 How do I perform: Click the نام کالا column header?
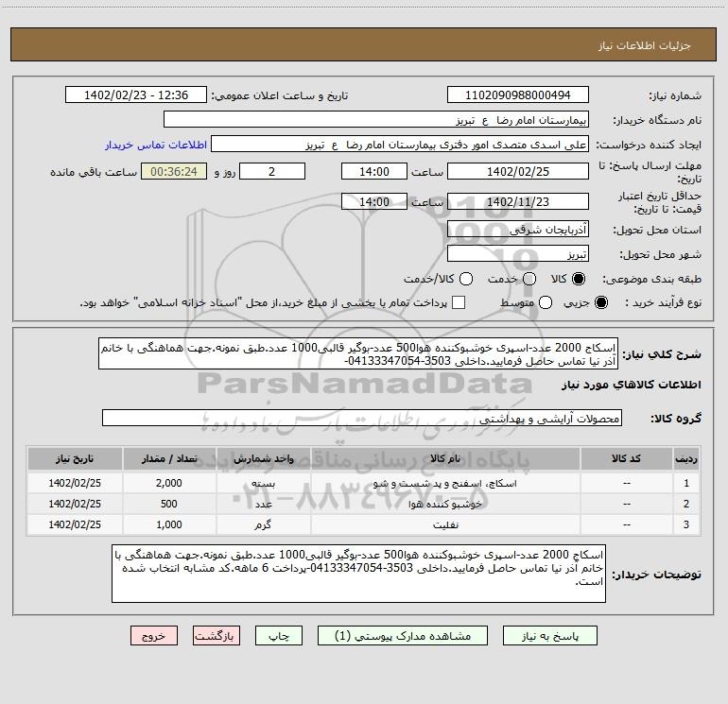point(445,458)
